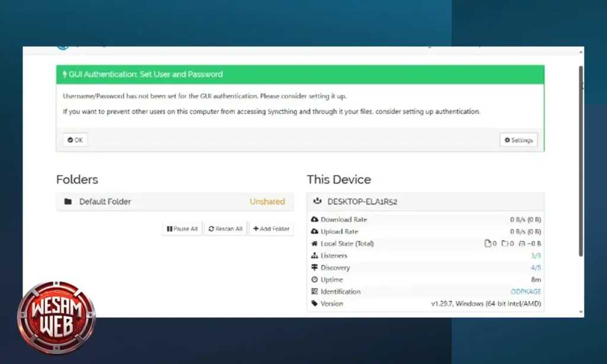Screen dimensions: 607x364
Task: Click the Version tag icon
Action: 315,303
